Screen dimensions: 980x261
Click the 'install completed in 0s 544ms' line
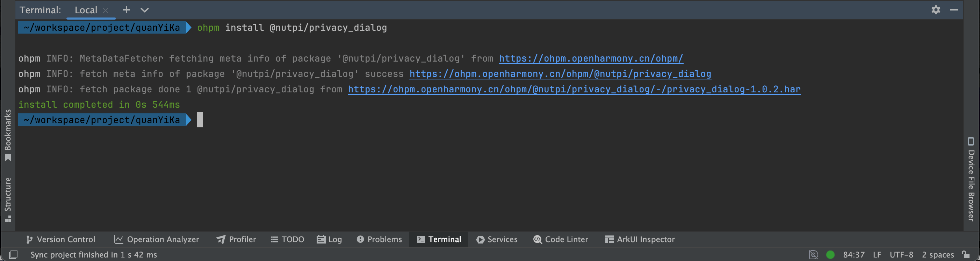pos(99,104)
